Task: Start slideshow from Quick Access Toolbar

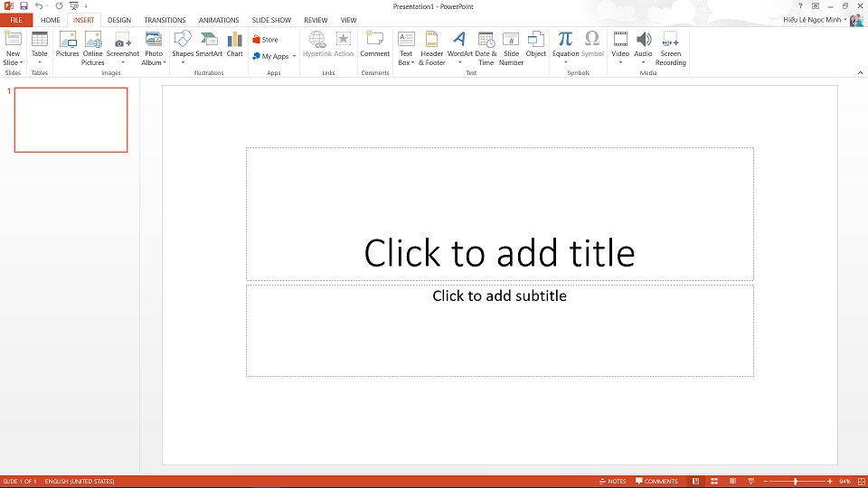Action: click(x=74, y=6)
